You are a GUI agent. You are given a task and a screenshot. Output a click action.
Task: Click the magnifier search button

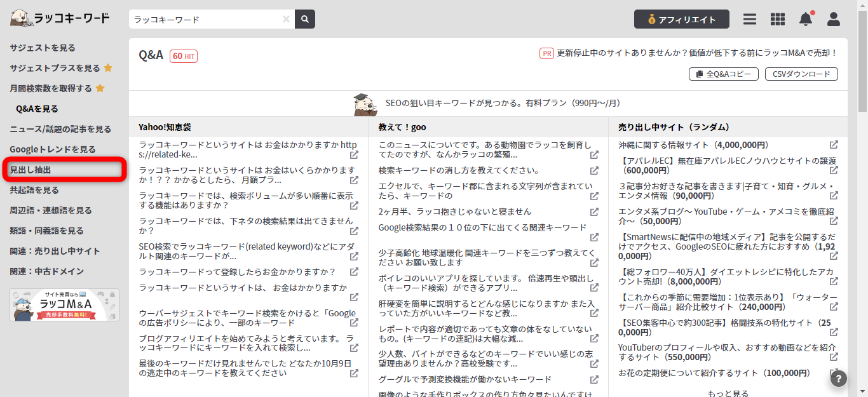pyautogui.click(x=305, y=19)
